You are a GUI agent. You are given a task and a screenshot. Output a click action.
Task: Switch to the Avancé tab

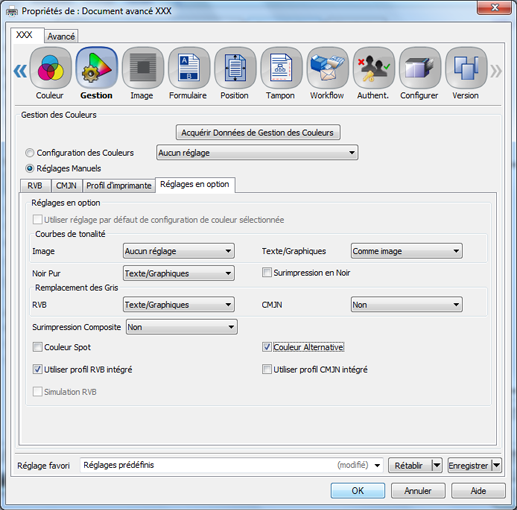point(61,36)
